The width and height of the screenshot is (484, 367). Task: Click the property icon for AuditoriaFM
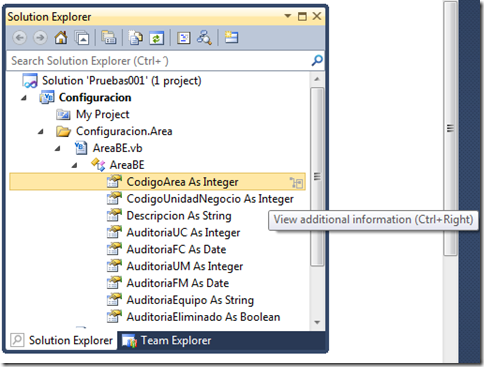point(114,283)
